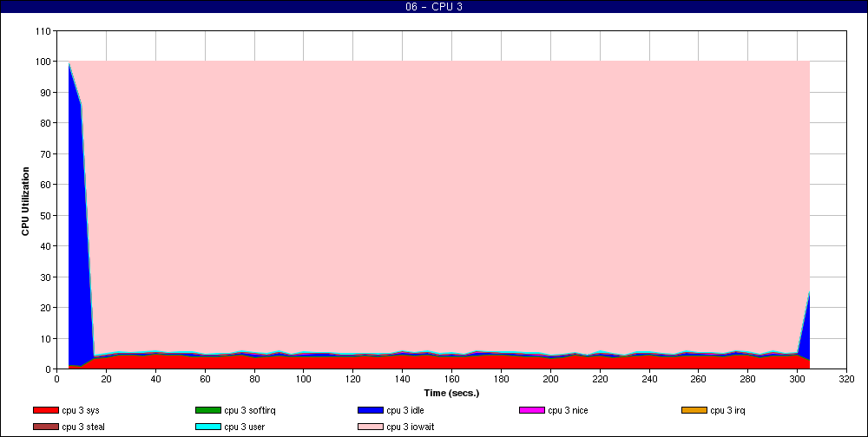868x437 pixels.
Task: Select the 'cpu 3 user' legend label
Action: [245, 427]
